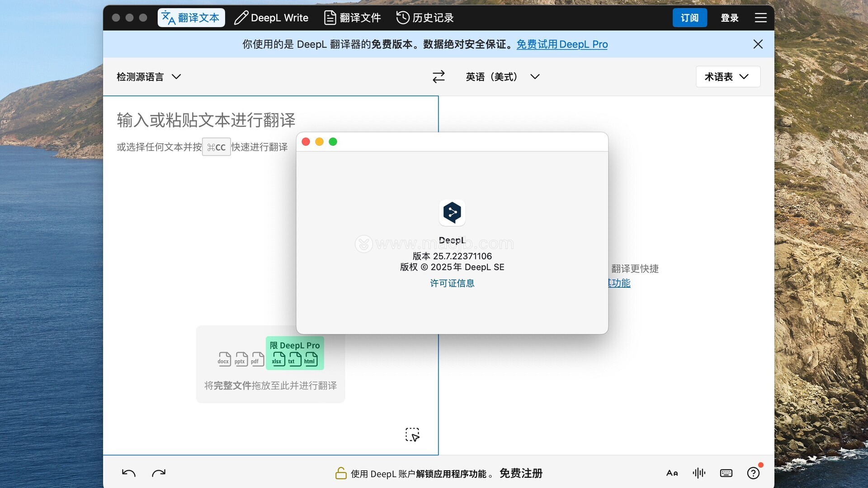Open the keyboard shortcuts icon
Screen dimensions: 868x488
(x=726, y=473)
